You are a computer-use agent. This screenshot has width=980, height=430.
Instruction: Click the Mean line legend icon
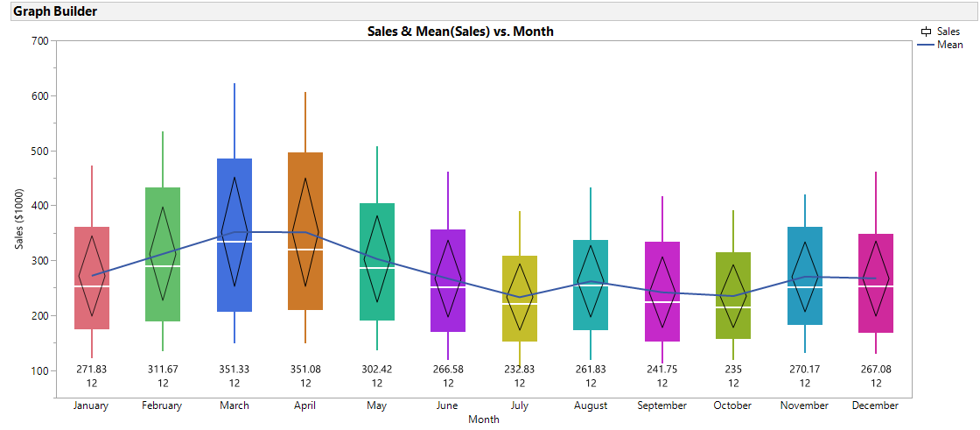coord(925,45)
